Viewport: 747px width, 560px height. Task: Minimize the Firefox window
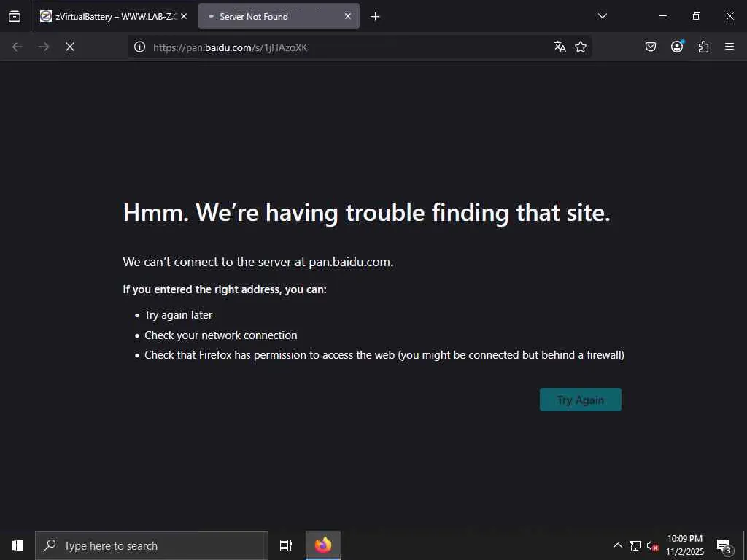[662, 16]
